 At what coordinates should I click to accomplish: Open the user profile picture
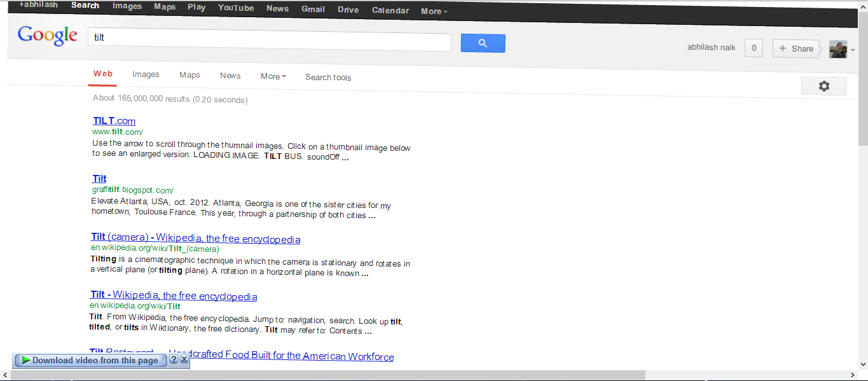pos(837,49)
